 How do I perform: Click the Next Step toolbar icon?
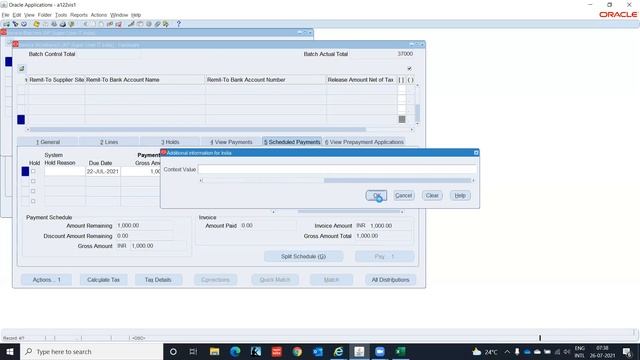(x=45, y=24)
